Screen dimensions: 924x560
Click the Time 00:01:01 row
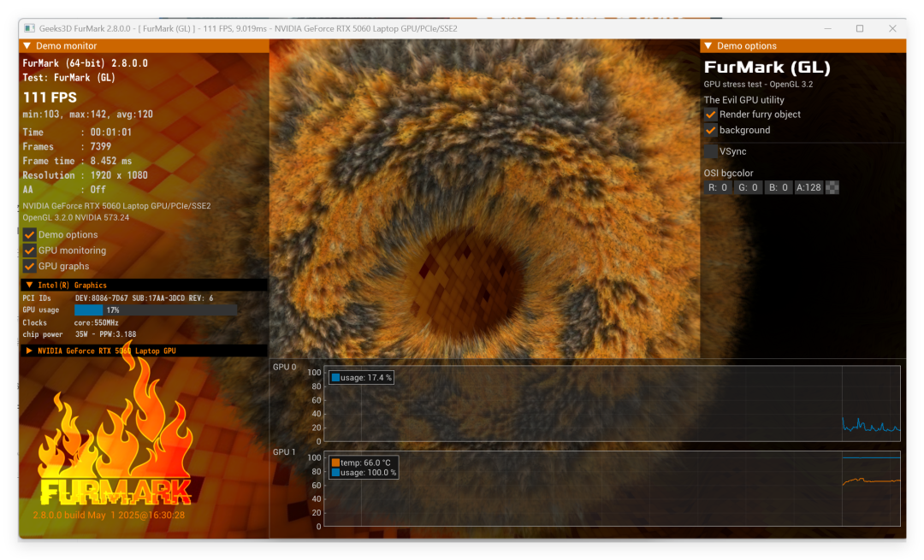(77, 133)
